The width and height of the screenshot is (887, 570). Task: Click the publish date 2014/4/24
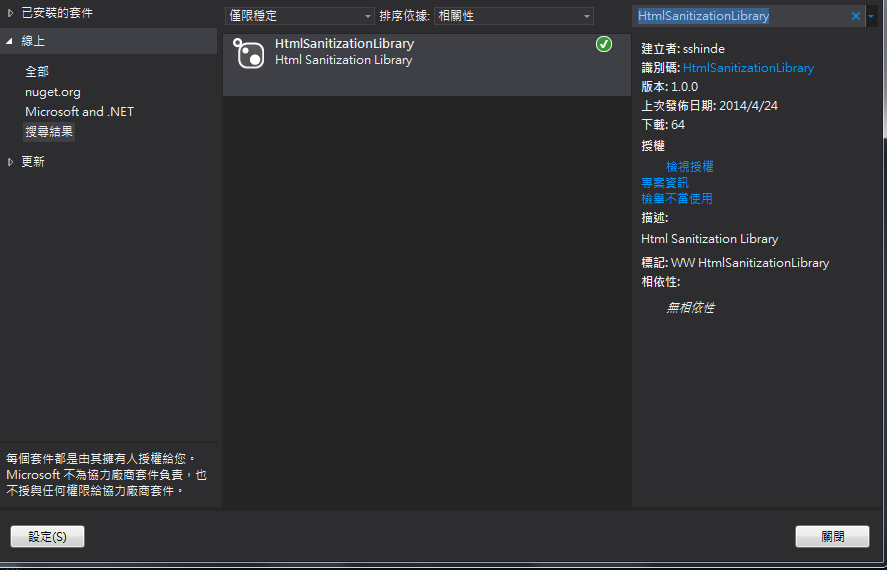tap(748, 106)
